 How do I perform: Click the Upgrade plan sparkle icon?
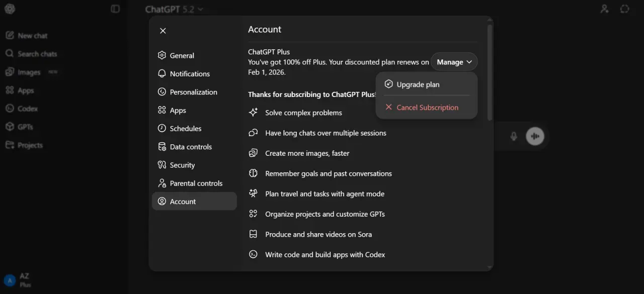click(388, 84)
